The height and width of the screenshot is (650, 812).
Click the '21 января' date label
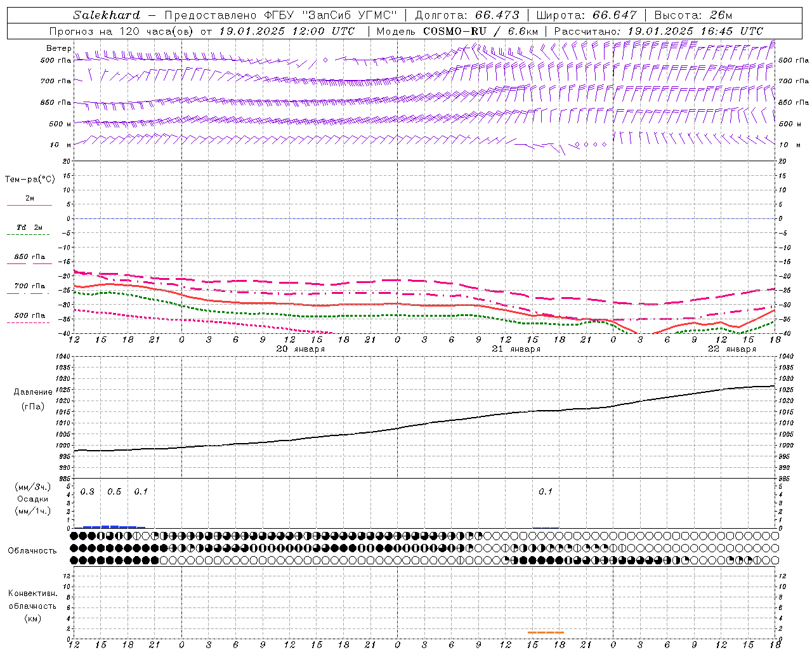tap(516, 349)
